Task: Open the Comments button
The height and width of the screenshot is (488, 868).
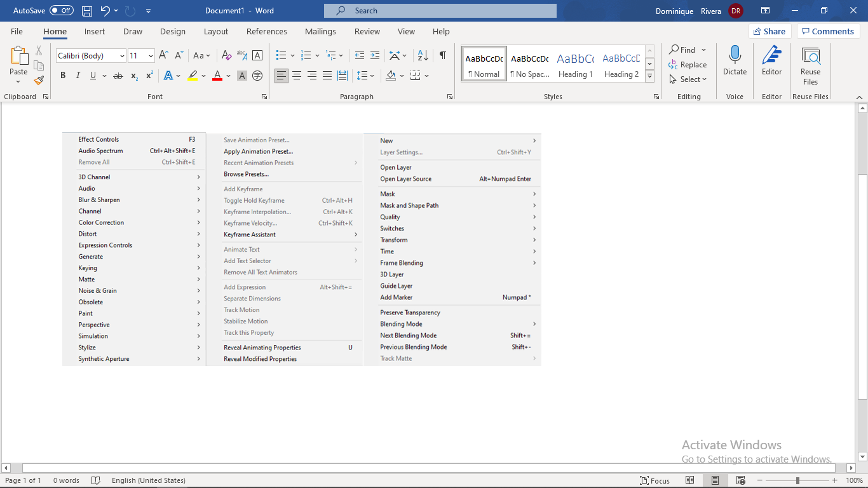Action: pos(828,31)
